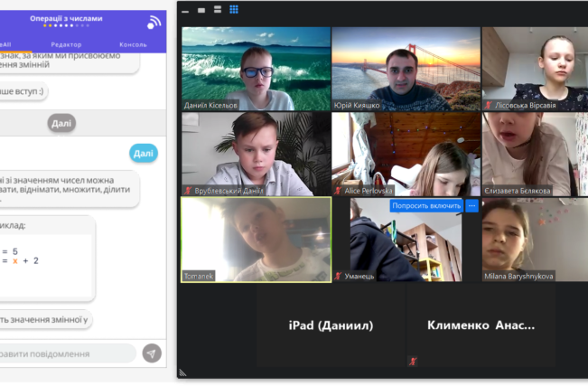Click the message ending with вступ :)
Screen dimensions: 588x386
coord(23,91)
